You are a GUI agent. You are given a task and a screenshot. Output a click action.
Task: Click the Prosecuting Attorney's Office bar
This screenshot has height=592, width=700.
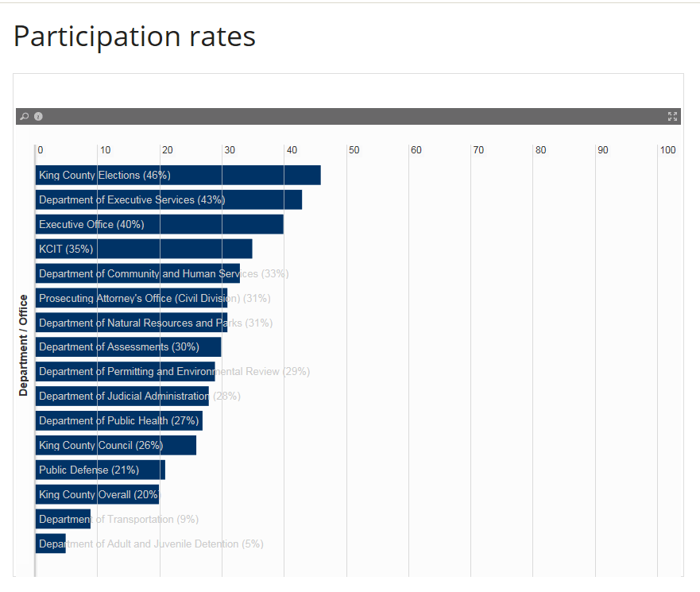[x=131, y=298]
